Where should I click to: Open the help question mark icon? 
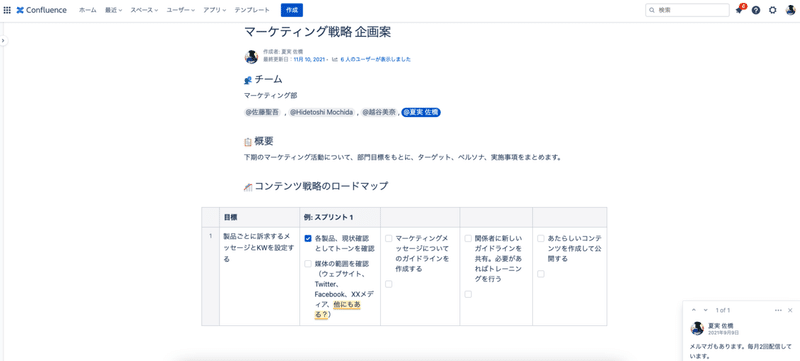[756, 10]
